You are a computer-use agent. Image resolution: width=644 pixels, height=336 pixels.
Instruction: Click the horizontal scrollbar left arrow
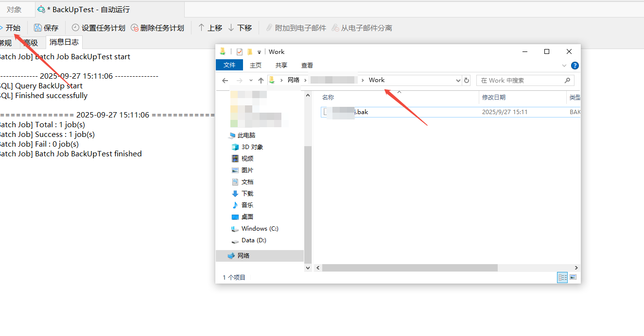[x=318, y=268]
